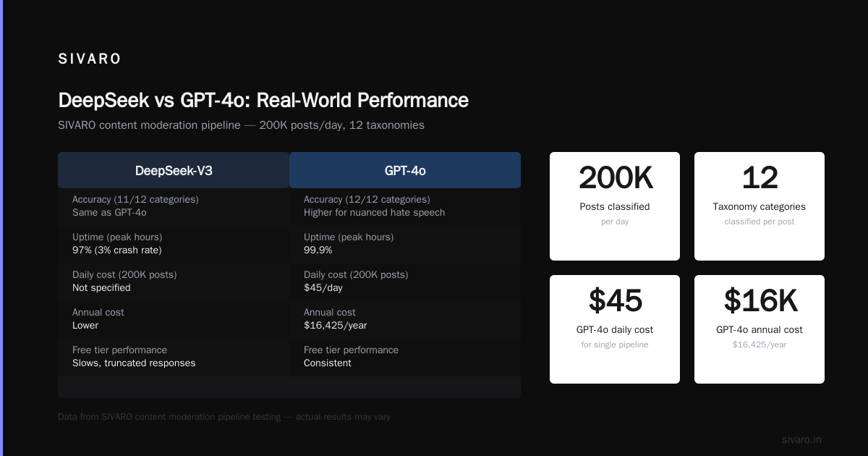Screen dimensions: 868x456
Task: Select the DeepSeek-V3 column header
Action: coord(174,170)
